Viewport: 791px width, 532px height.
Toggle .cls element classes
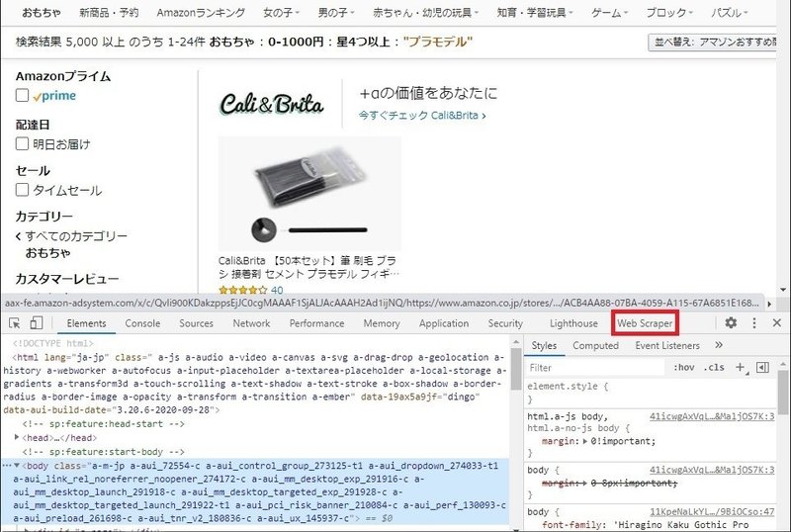click(714, 368)
